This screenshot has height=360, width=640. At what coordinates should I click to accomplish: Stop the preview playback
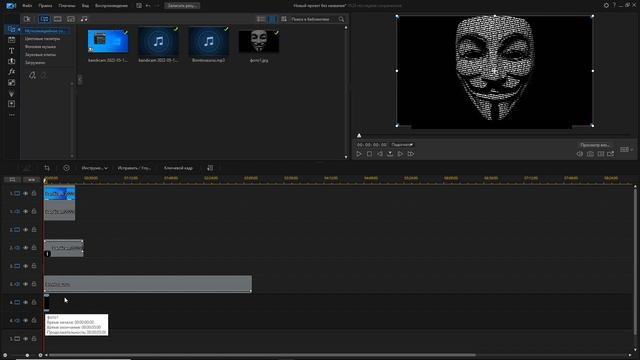[x=369, y=154]
